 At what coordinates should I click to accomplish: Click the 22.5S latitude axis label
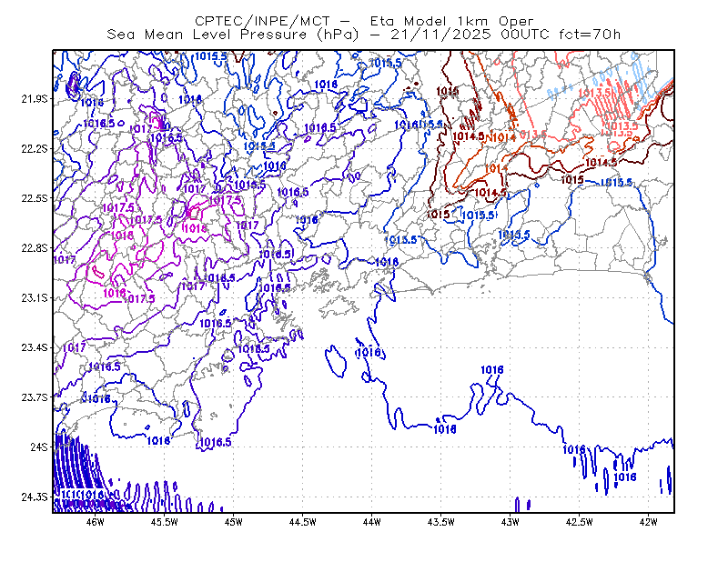[x=35, y=198]
